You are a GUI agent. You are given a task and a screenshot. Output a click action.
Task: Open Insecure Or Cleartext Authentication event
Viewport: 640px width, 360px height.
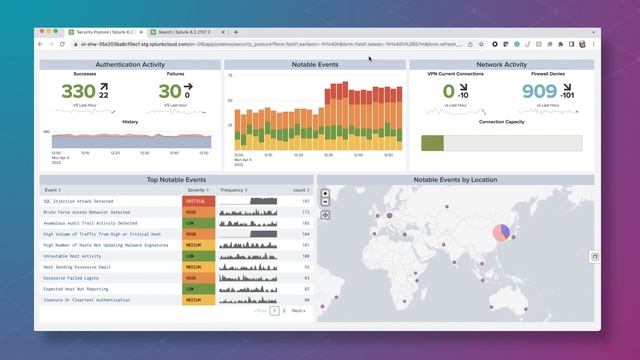click(x=87, y=300)
